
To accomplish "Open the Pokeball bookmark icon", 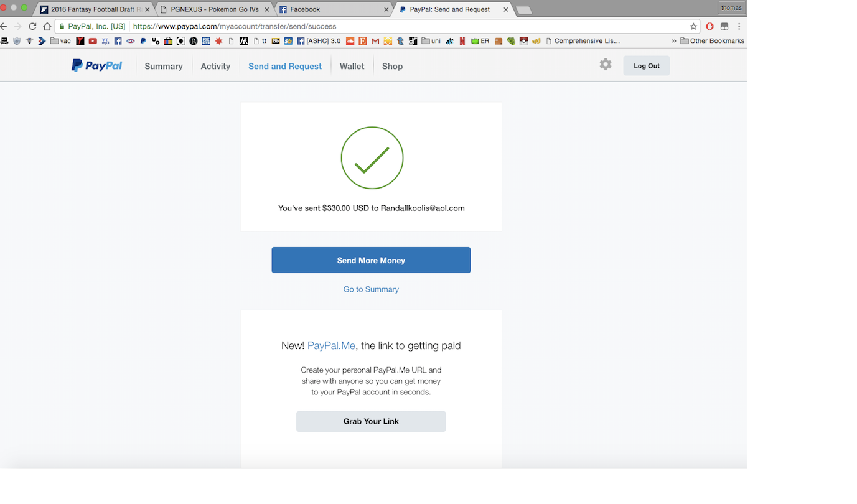I will coord(524,41).
